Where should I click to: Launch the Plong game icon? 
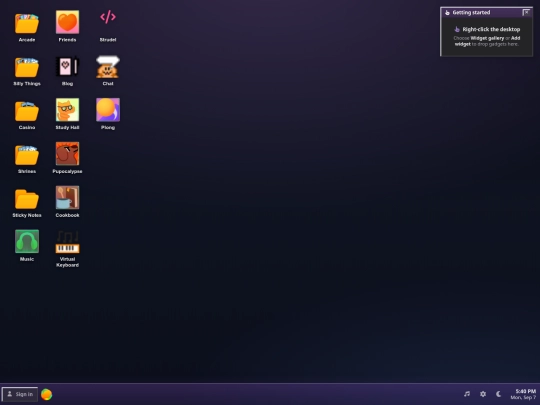tap(108, 110)
